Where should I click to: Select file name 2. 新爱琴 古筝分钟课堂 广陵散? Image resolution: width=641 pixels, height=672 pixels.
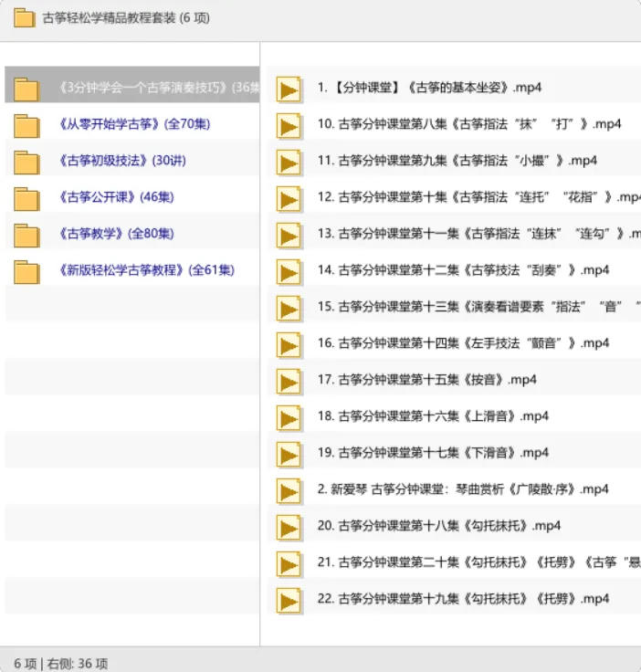coord(463,489)
